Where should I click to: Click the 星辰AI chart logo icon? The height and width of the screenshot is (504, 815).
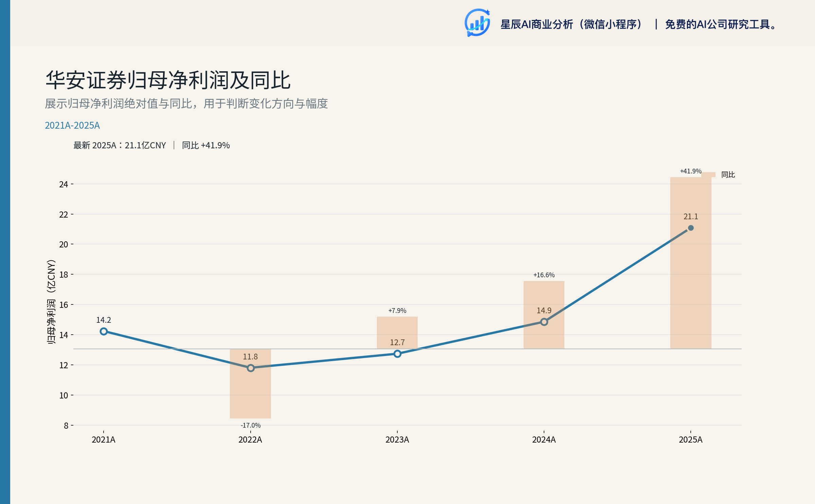click(x=477, y=23)
